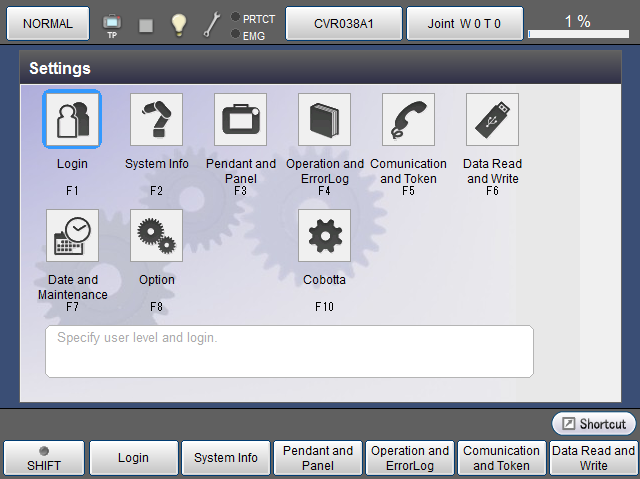640x479 pixels.
Task: Select Data Read and Write USB icon
Action: [x=492, y=120]
